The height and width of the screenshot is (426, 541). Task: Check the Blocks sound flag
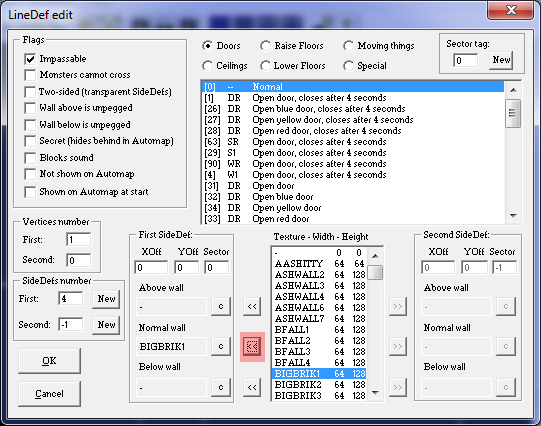point(30,158)
